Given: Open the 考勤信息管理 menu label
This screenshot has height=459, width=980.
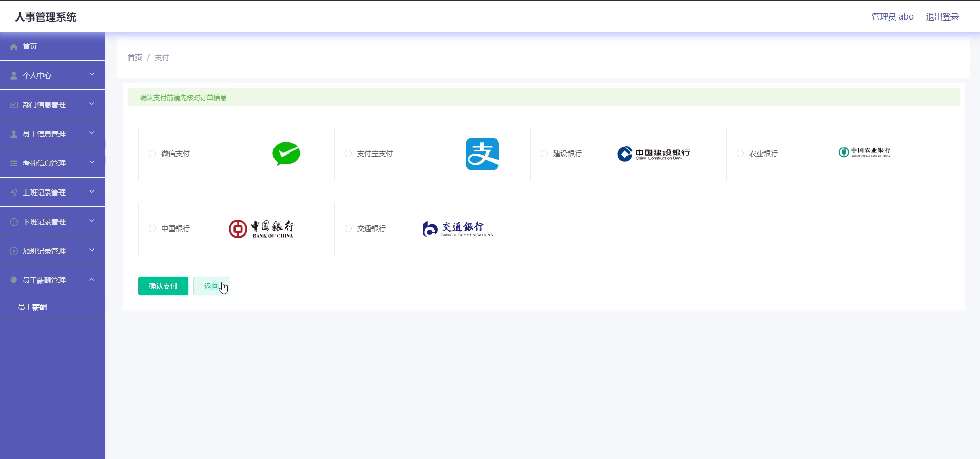Looking at the screenshot, I should (x=44, y=163).
